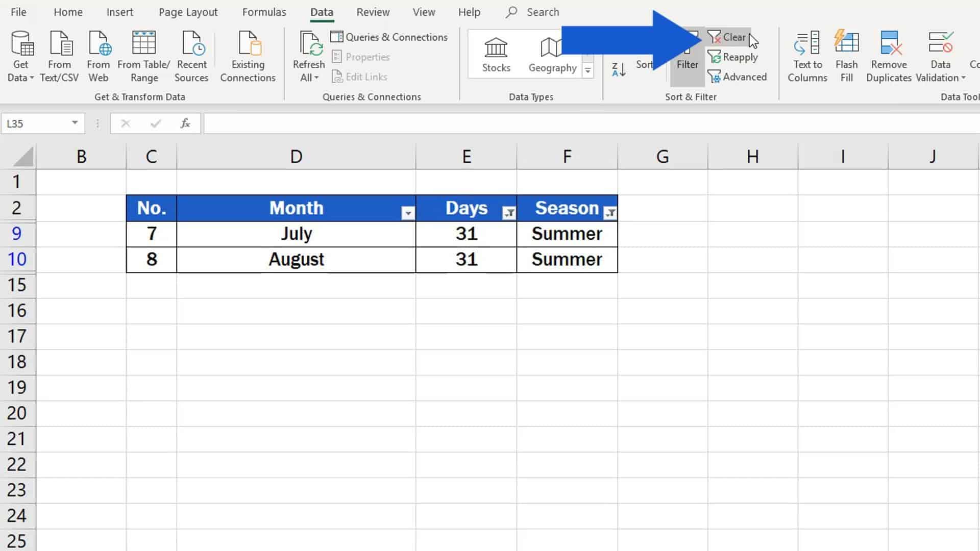
Task: Open Queries & Connections pane
Action: point(389,37)
